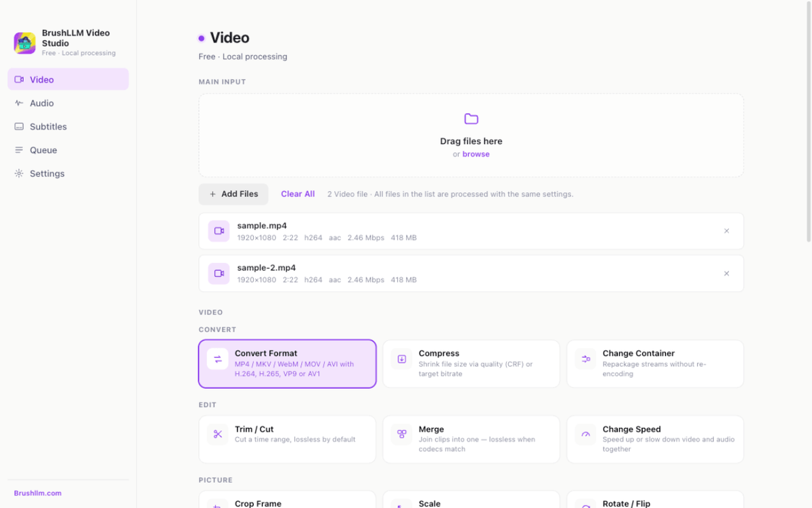Open the Brushllm.com link
The height and width of the screenshot is (508, 812).
(38, 493)
